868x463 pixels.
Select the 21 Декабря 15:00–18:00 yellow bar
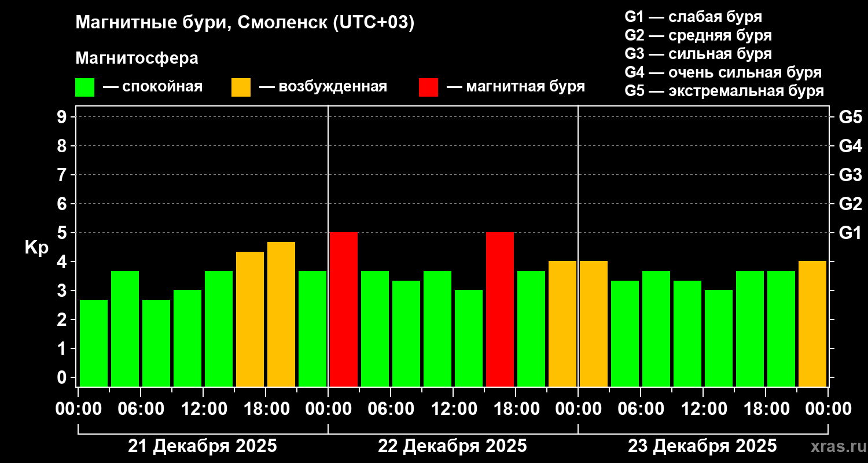click(x=250, y=319)
